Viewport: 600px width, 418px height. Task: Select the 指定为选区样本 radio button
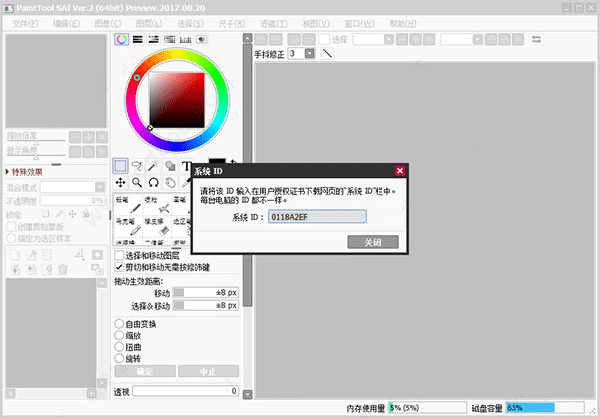[x=11, y=238]
